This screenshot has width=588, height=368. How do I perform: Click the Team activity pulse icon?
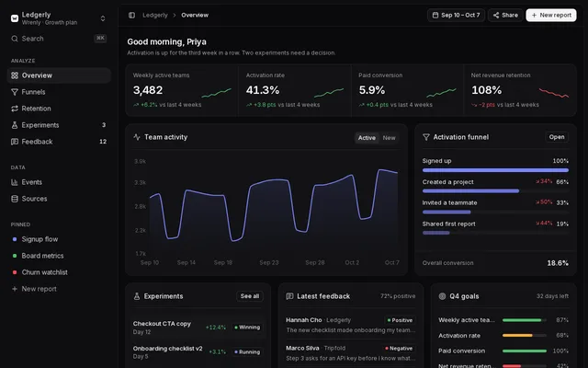137,137
